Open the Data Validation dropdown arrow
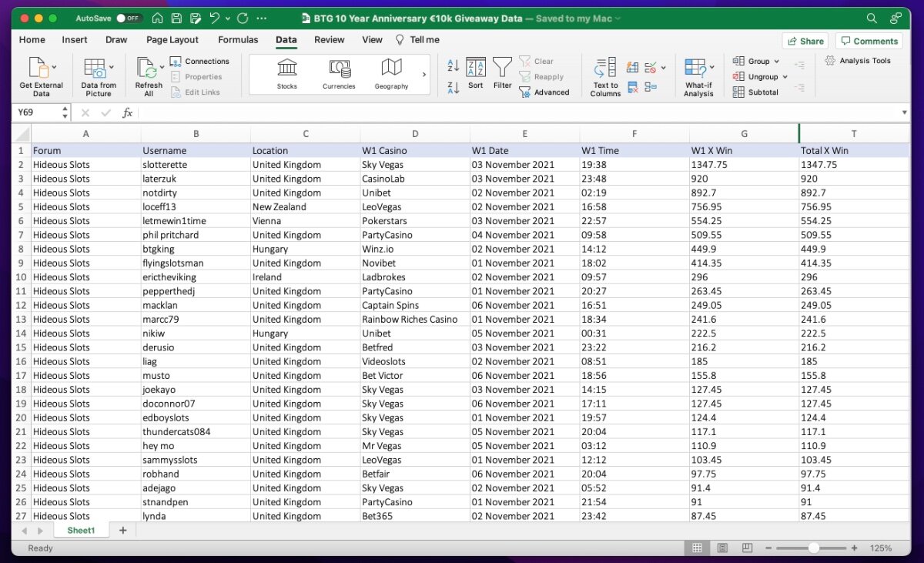924x563 pixels. point(663,68)
